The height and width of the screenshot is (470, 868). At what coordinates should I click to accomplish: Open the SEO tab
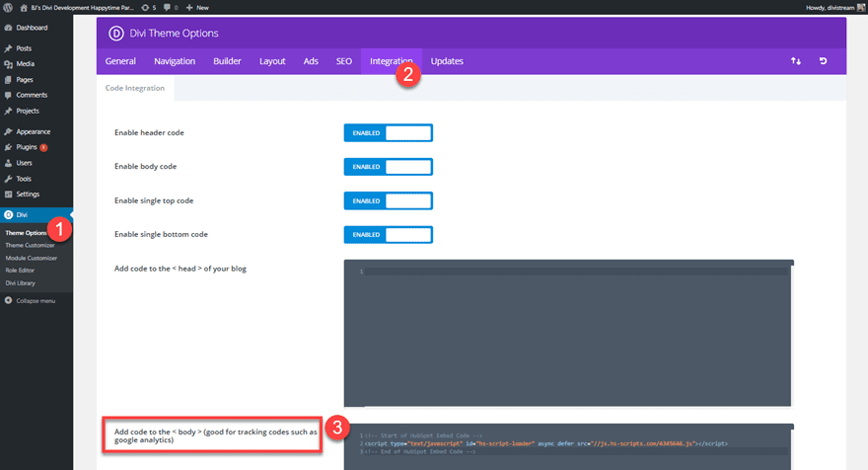click(344, 61)
